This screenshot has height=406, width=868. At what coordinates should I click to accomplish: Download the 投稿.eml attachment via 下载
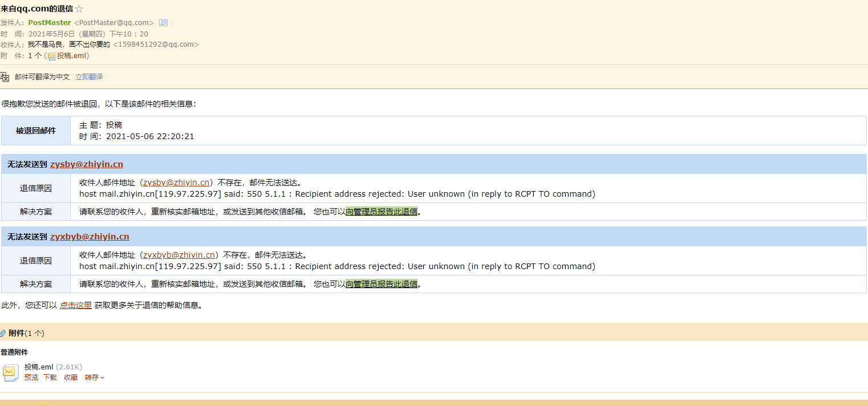coord(50,377)
